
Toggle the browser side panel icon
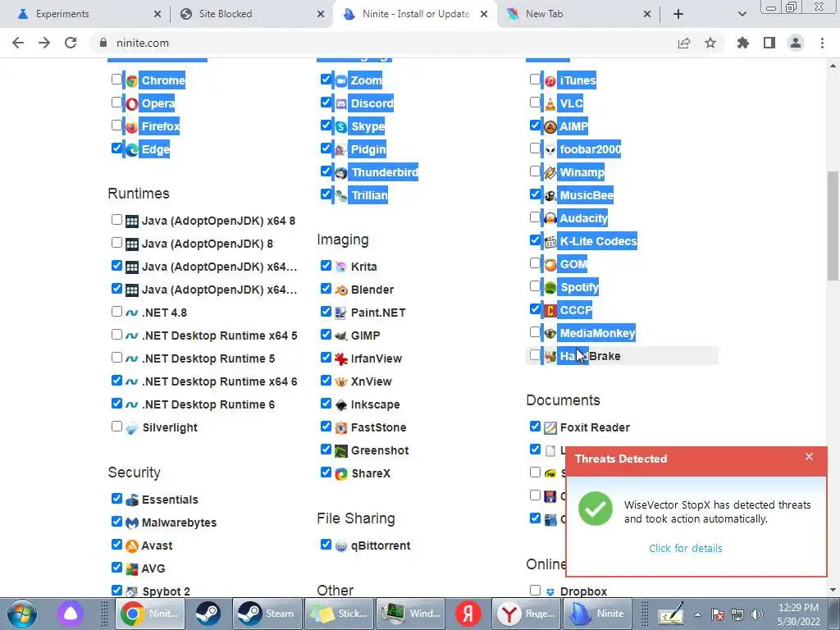pyautogui.click(x=769, y=43)
